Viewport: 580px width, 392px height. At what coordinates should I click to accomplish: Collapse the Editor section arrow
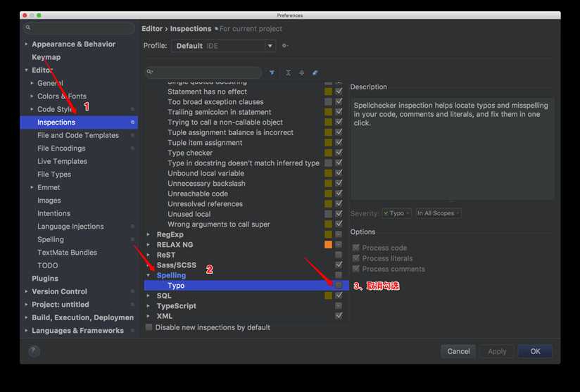pos(26,70)
